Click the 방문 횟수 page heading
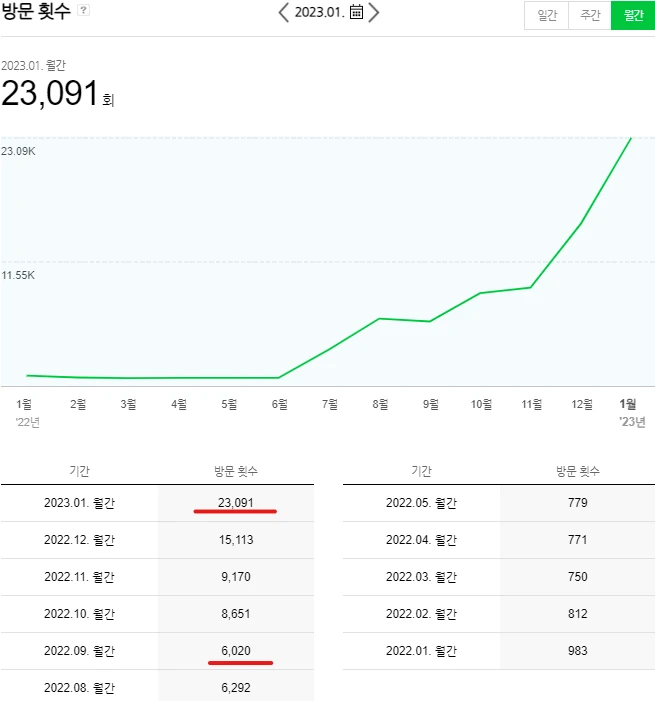Screen dimensions: 655x701 click(36, 12)
